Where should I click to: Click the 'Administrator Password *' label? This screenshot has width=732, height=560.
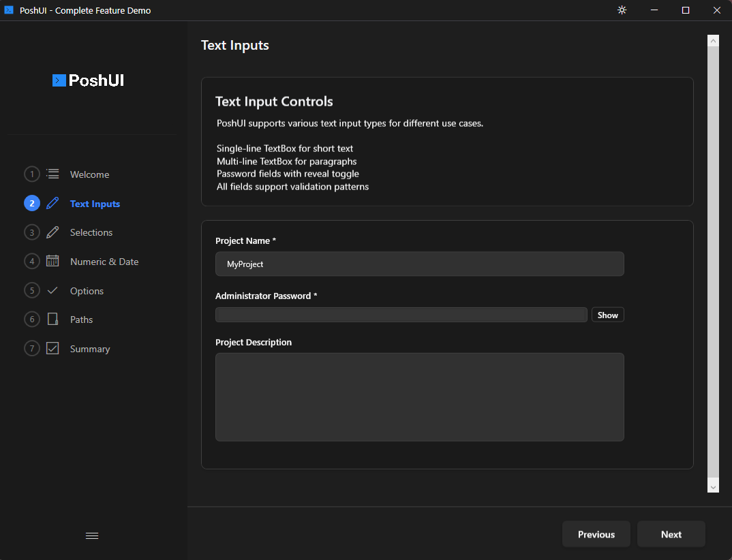pyautogui.click(x=266, y=296)
